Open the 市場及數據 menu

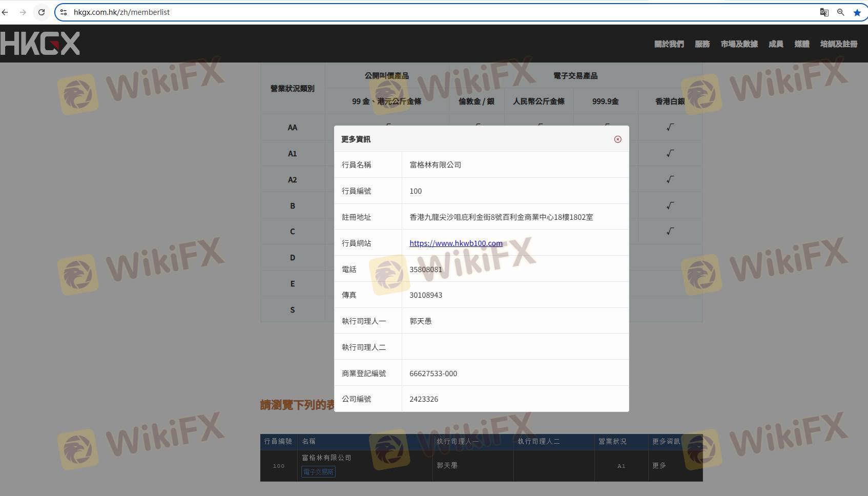coord(739,44)
